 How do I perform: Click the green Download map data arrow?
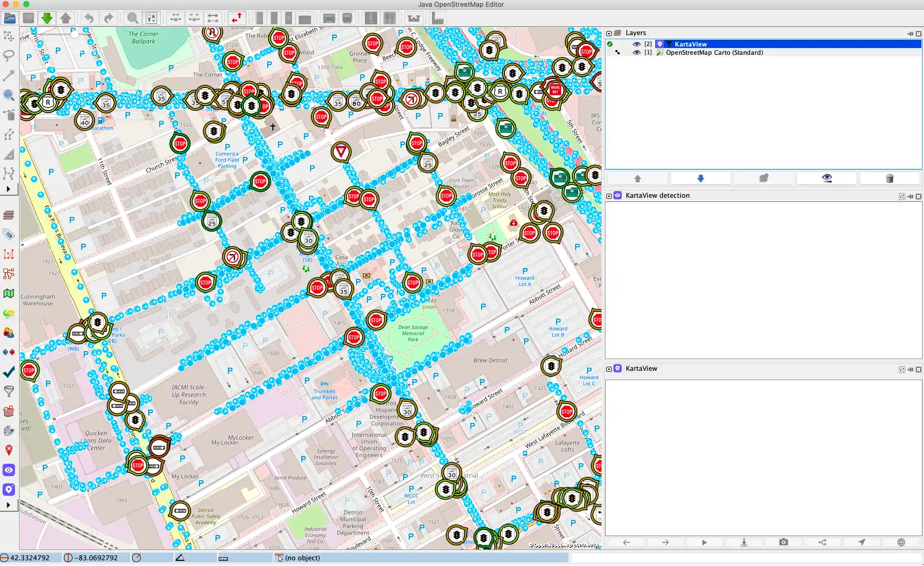click(47, 19)
